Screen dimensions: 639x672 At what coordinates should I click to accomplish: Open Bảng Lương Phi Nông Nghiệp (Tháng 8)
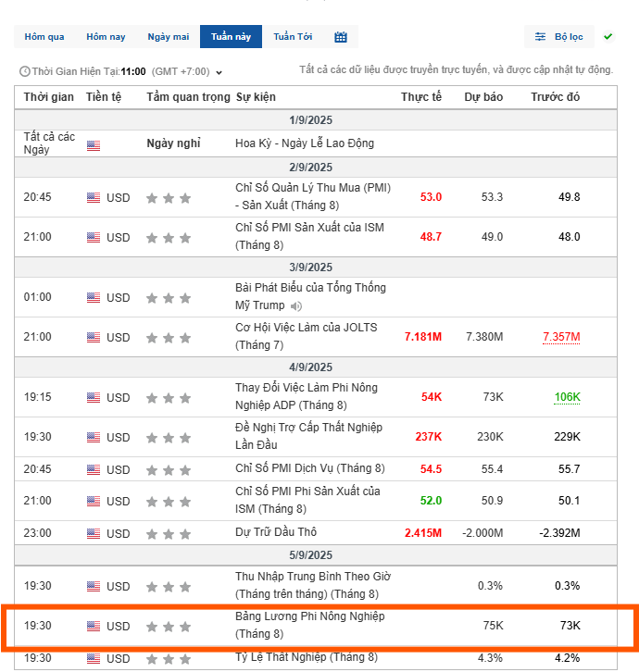[310, 625]
